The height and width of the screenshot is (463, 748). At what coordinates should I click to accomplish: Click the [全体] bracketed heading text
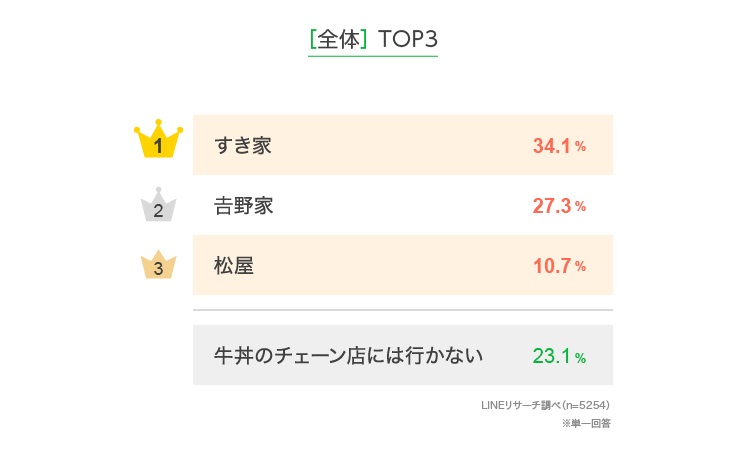click(x=338, y=39)
